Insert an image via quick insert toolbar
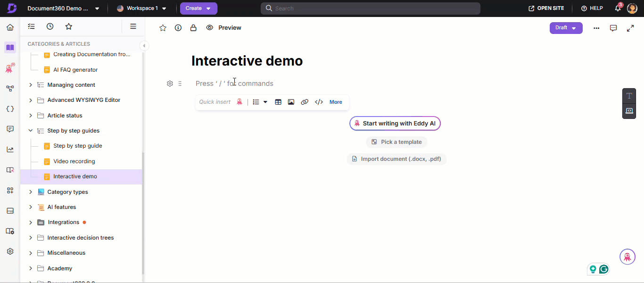This screenshot has width=644, height=283. [x=291, y=102]
